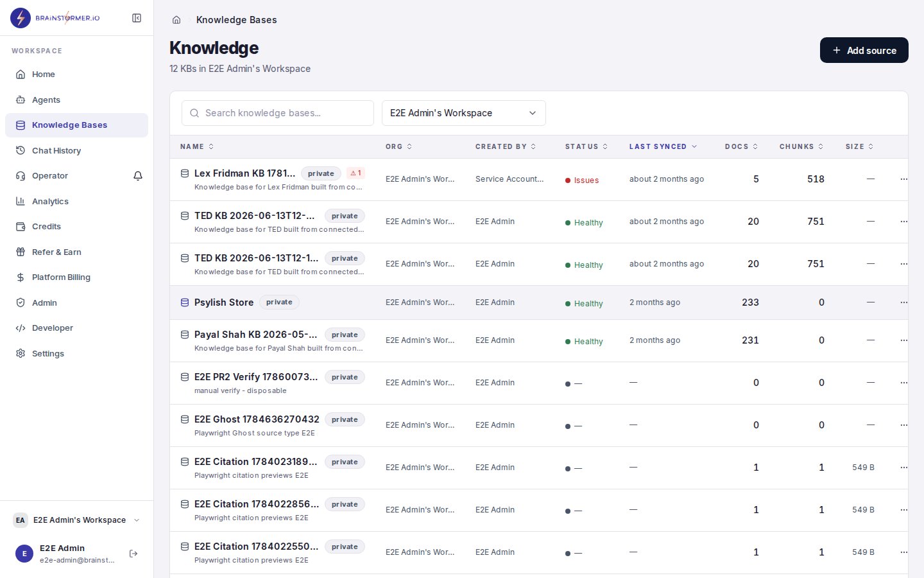Open Chat History in the sidebar
The width and height of the screenshot is (924, 578).
76,150
